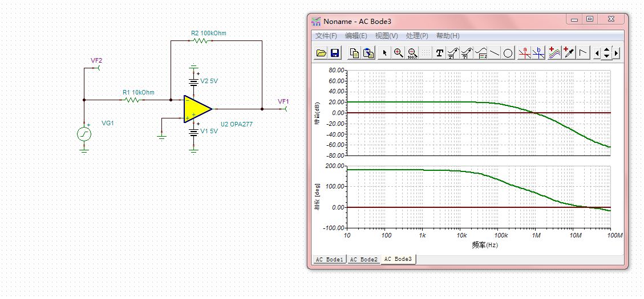Minimize the AC Bode3 window

[574, 19]
